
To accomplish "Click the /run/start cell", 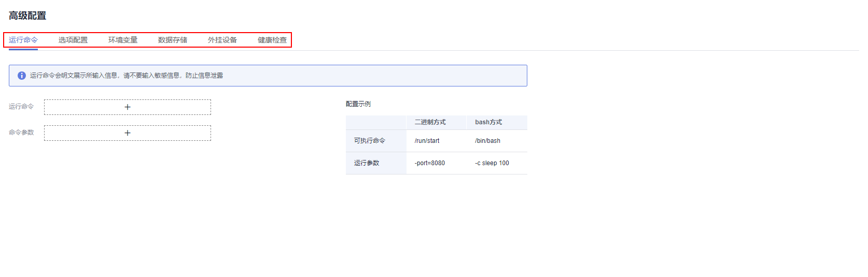I will pyautogui.click(x=427, y=141).
